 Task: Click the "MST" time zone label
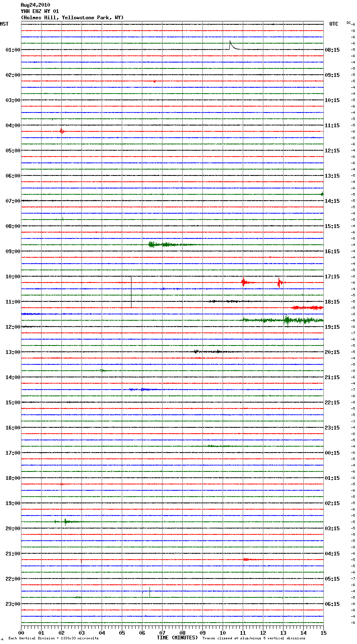point(4,24)
